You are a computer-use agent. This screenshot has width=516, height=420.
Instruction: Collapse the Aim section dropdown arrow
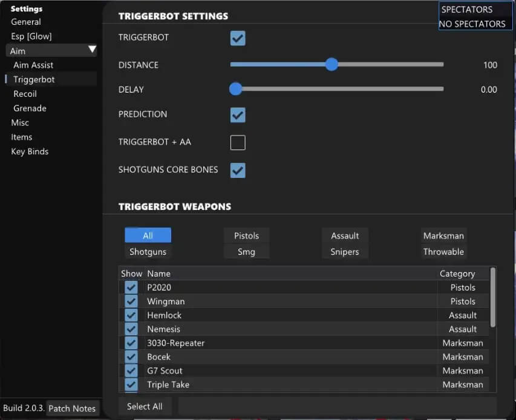coord(92,50)
